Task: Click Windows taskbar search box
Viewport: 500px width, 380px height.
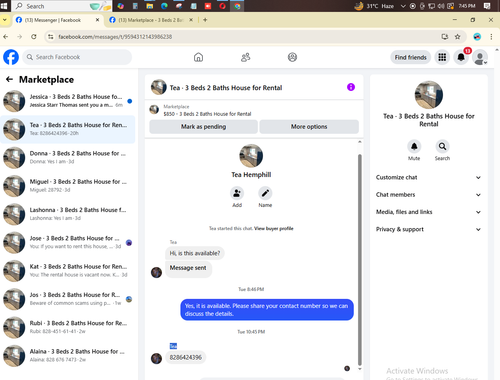Action: (62, 6)
